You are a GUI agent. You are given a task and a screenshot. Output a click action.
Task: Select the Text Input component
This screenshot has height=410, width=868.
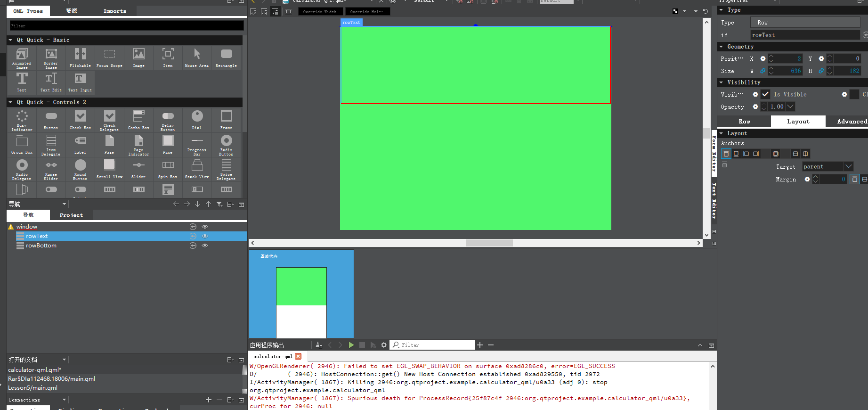80,82
